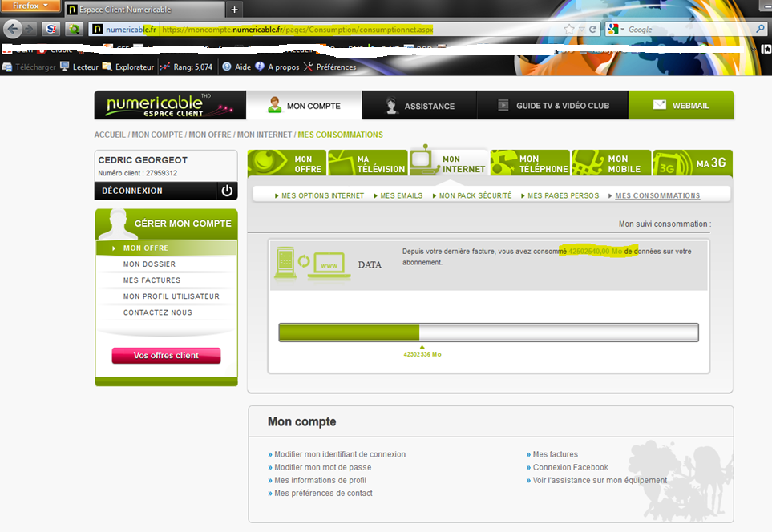Image resolution: width=772 pixels, height=532 pixels.
Task: Open the A propos toolbar item
Action: pyautogui.click(x=277, y=67)
